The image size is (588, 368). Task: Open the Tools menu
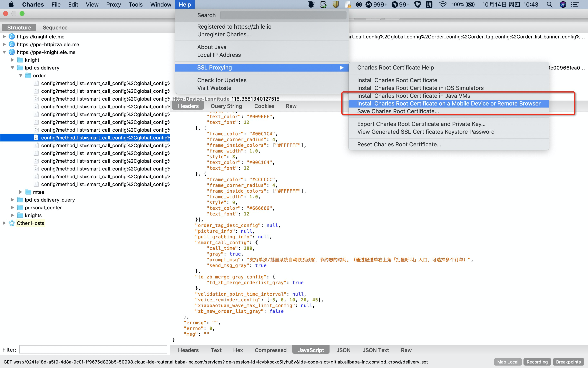tap(135, 4)
